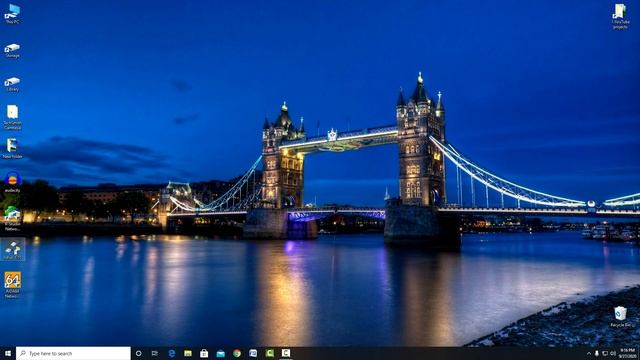This screenshot has height=360, width=640.
Task: Open the volume tray icon
Action: [x=613, y=353]
